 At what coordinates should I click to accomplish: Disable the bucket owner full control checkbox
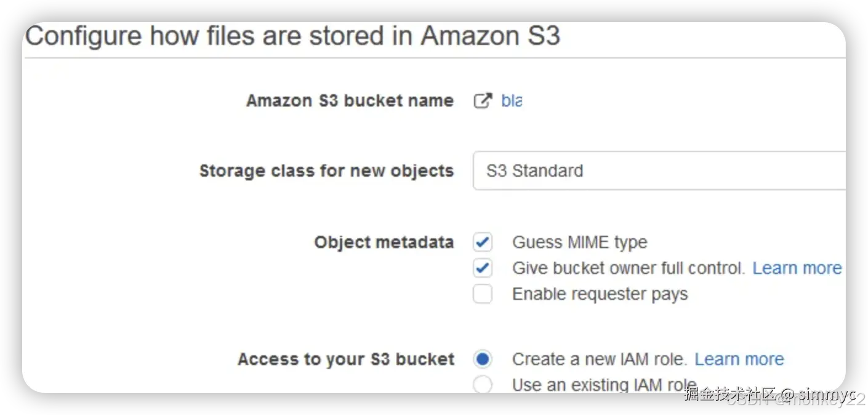point(483,268)
